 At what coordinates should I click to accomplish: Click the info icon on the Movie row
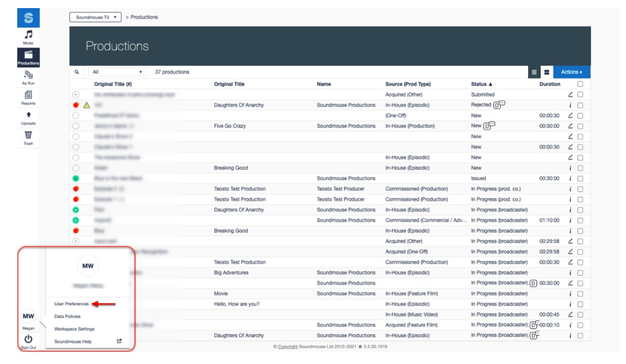[570, 293]
